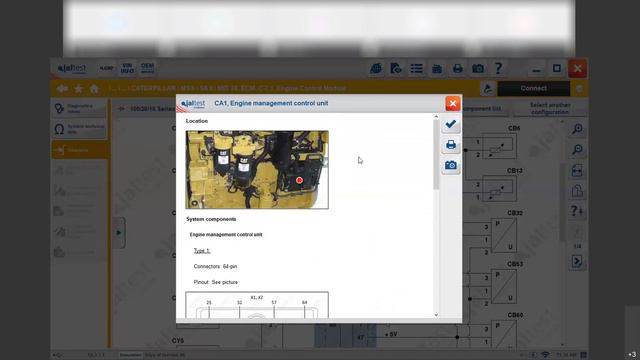
Task: Open the folder icon in top toolbar
Action: [x=437, y=69]
